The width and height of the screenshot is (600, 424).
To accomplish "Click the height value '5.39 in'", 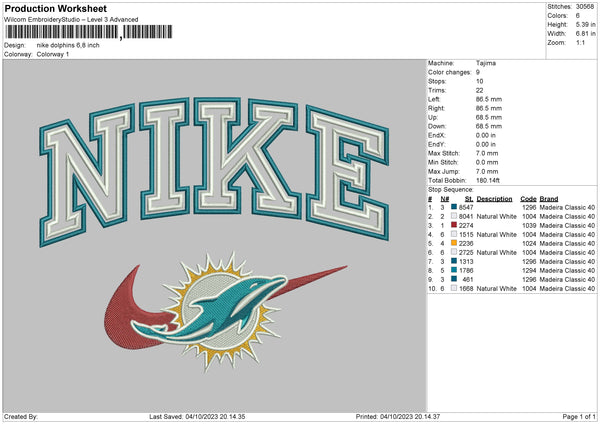I will [585, 24].
